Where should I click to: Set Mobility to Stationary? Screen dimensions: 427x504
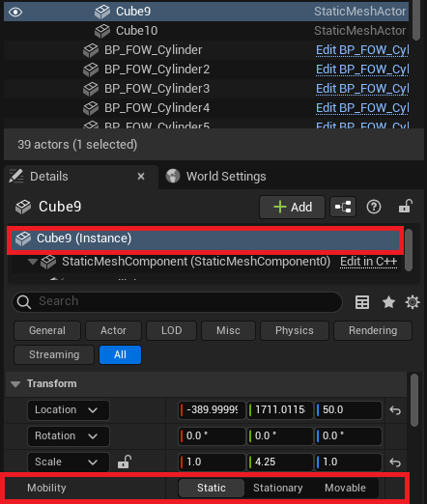point(278,488)
